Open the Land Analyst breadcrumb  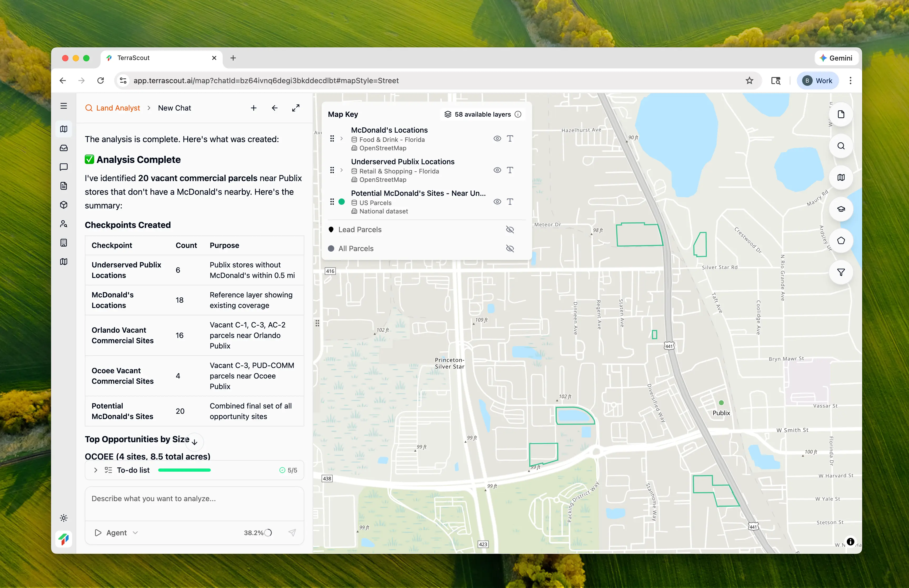[118, 108]
